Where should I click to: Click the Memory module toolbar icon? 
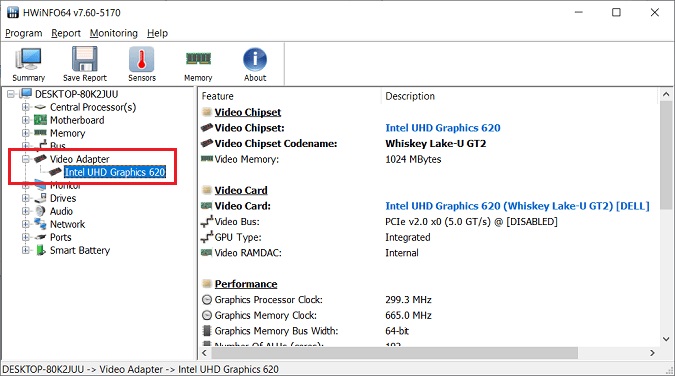click(198, 58)
